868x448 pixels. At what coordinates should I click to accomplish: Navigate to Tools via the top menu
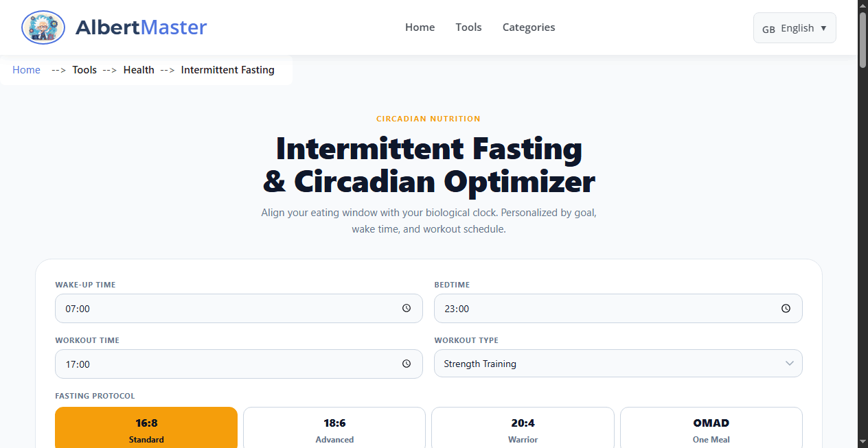coord(468,27)
